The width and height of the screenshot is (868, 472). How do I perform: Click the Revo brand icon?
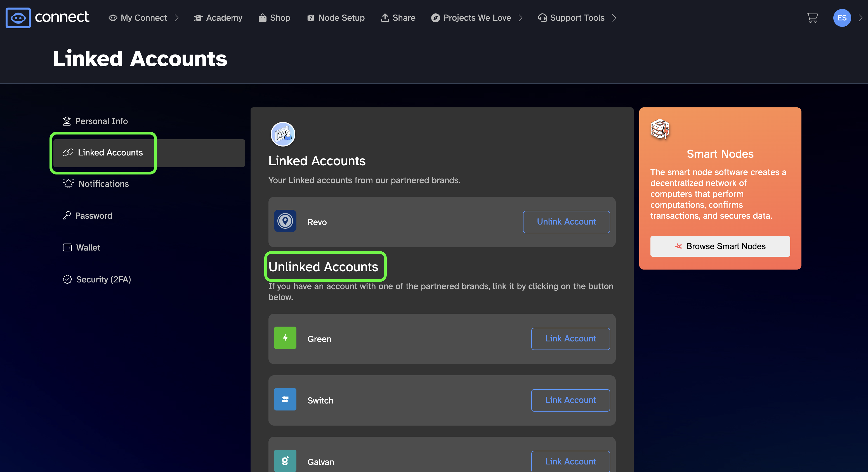(285, 221)
